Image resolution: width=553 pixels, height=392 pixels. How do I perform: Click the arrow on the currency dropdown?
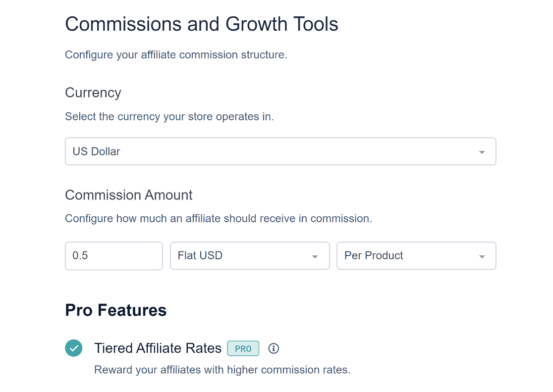(x=482, y=152)
